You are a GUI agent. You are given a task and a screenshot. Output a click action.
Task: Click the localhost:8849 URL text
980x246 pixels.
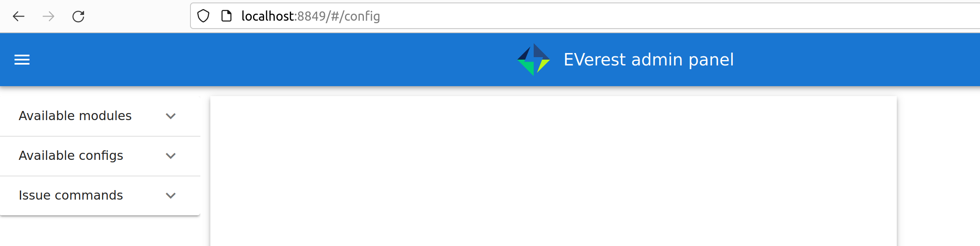coord(311,16)
